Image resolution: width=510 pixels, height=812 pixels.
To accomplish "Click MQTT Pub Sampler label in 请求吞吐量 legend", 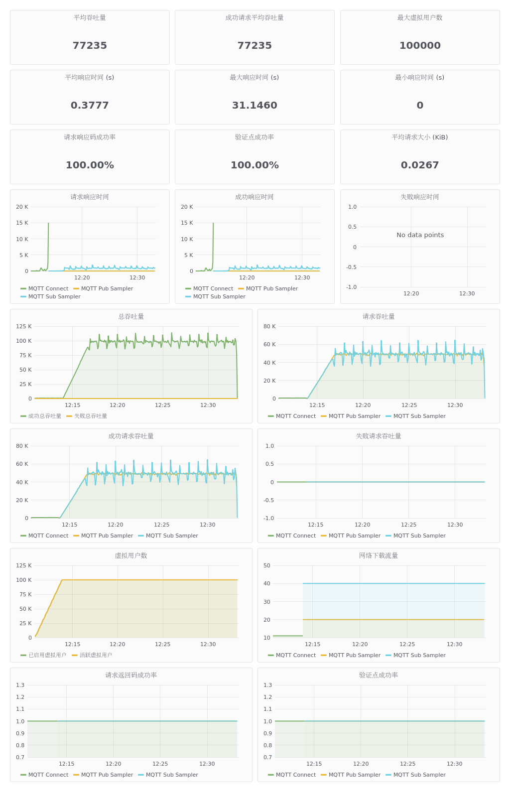I will tap(354, 416).
